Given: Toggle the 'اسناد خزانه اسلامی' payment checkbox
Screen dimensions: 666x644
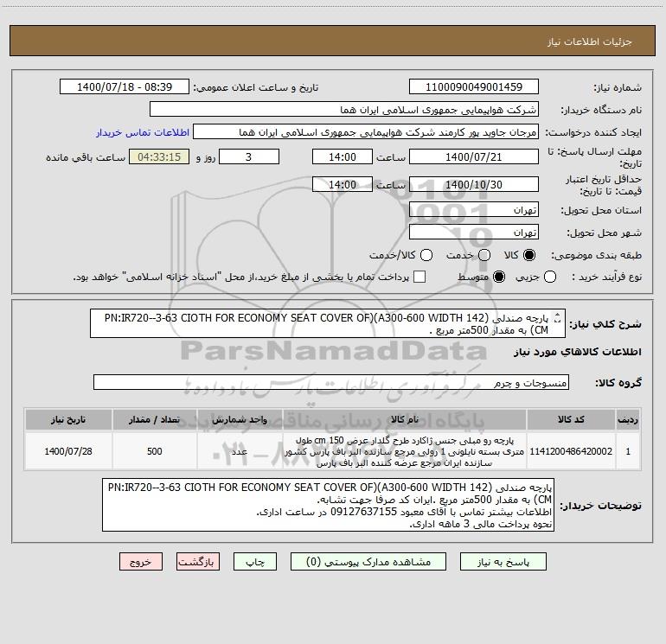Looking at the screenshot, I should (419, 277).
